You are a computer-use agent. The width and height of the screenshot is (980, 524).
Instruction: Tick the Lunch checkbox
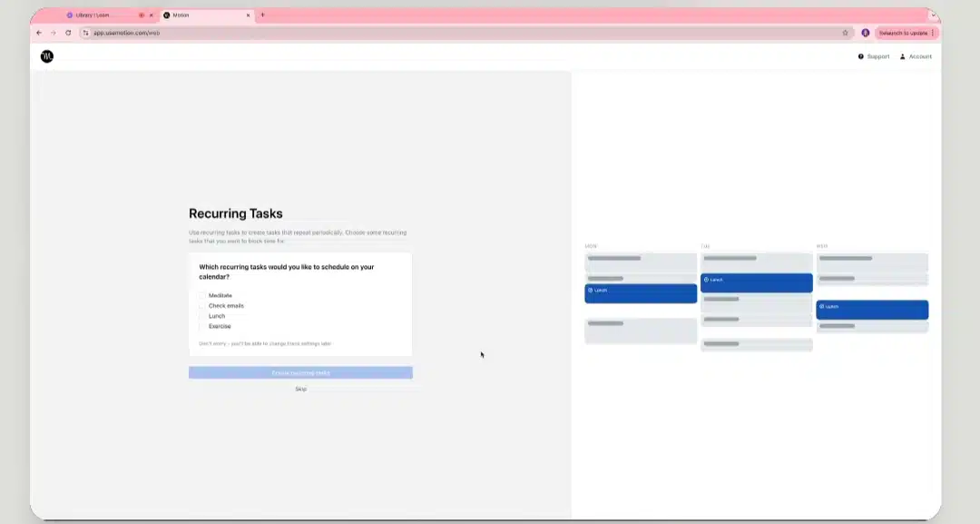click(201, 316)
